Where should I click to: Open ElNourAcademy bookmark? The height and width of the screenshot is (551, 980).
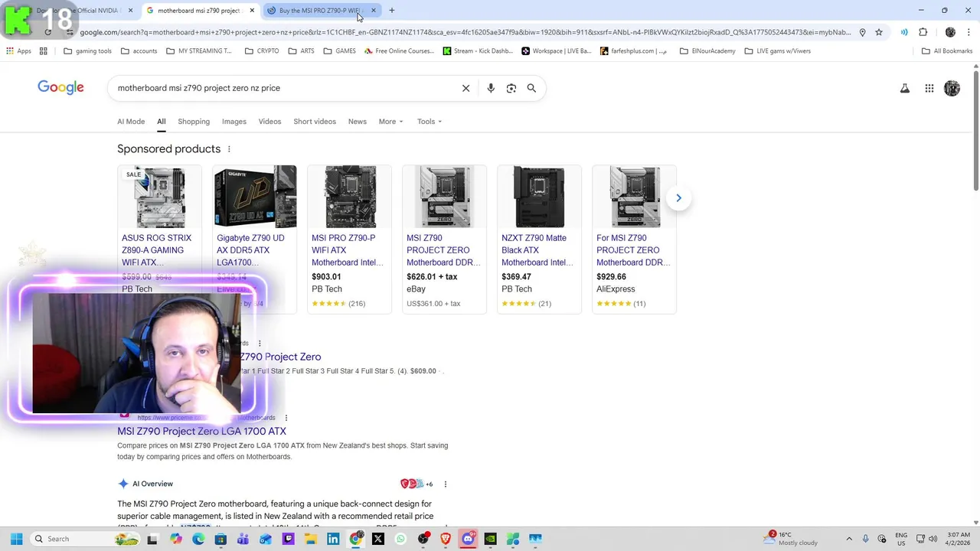(x=707, y=51)
